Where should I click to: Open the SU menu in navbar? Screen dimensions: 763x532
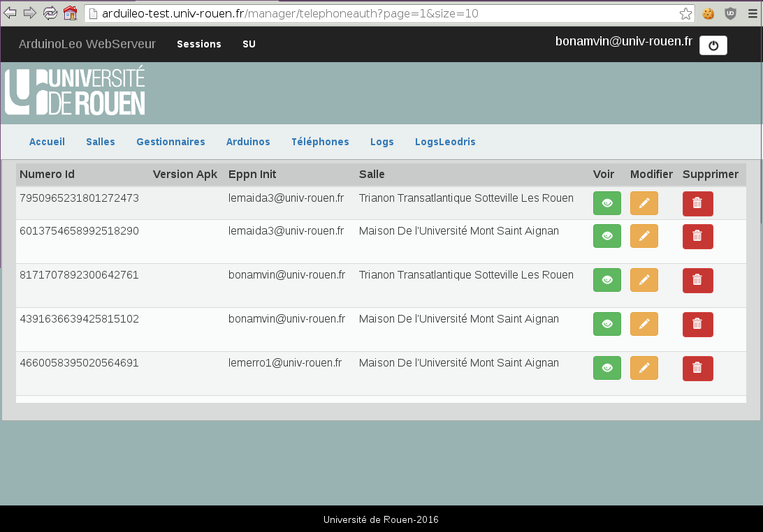coord(249,44)
